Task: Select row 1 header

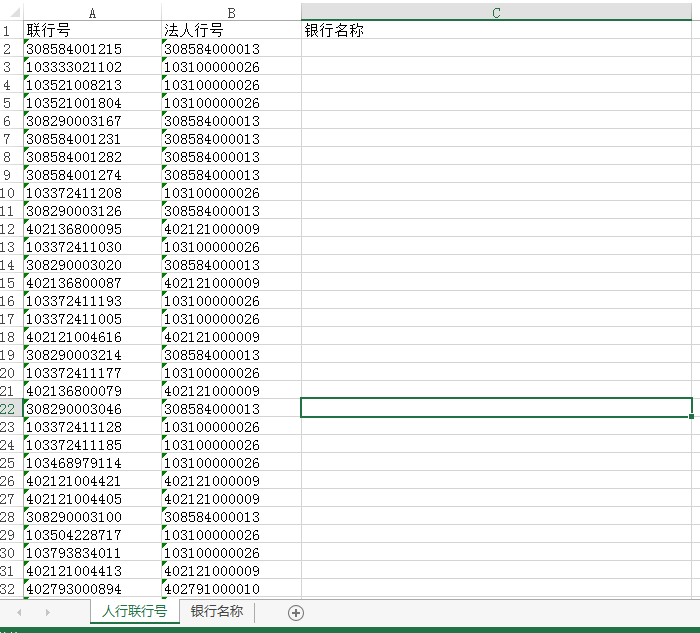Action: coord(11,30)
